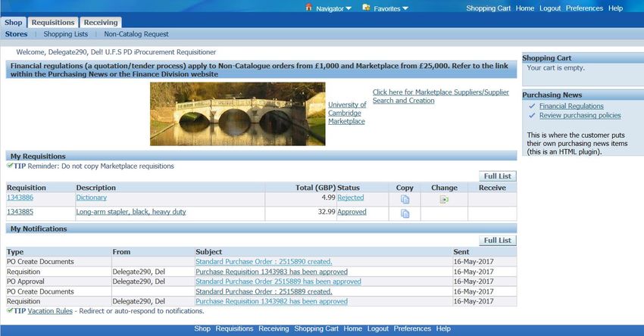Copy requisition 1343886 Dictionary via copy icon
The width and height of the screenshot is (644, 336).
tap(405, 199)
